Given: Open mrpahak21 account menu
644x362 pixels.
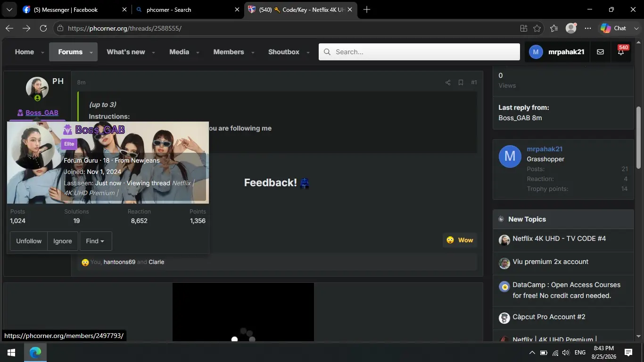Looking at the screenshot, I should [557, 52].
